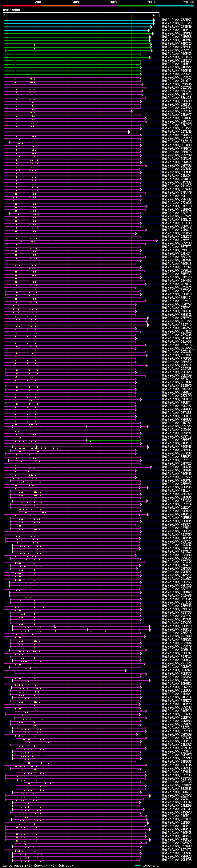Click hit label UniRef100_A4QPN7

coord(177,40)
